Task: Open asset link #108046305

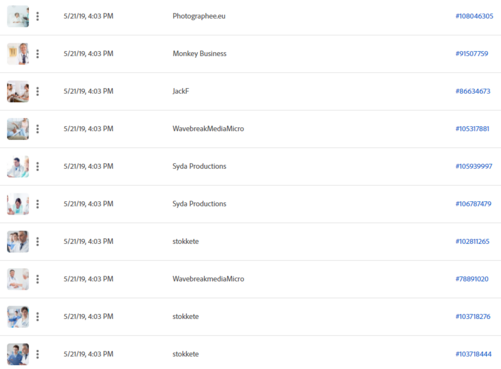Action: pyautogui.click(x=474, y=16)
